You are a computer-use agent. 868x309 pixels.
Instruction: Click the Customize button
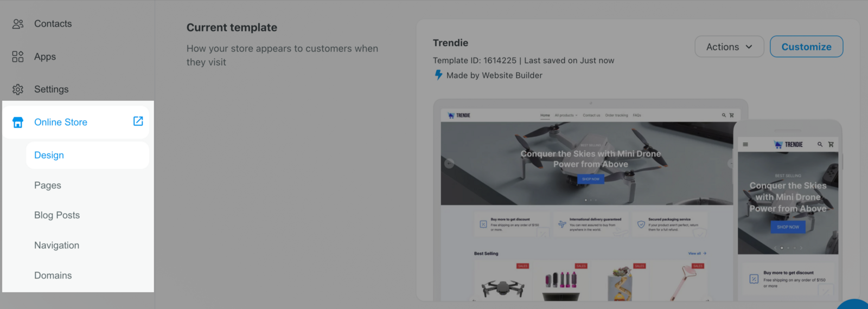coord(806,47)
